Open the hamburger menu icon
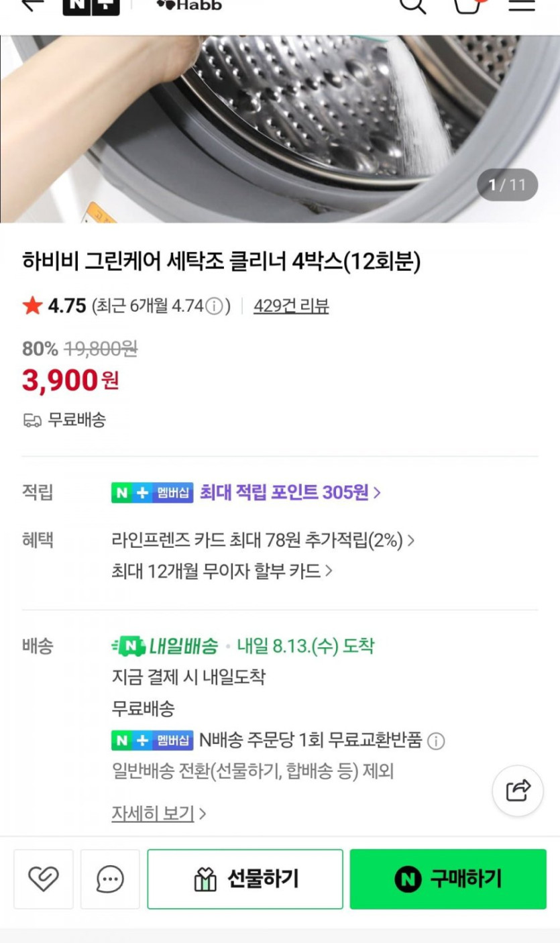 click(x=522, y=5)
